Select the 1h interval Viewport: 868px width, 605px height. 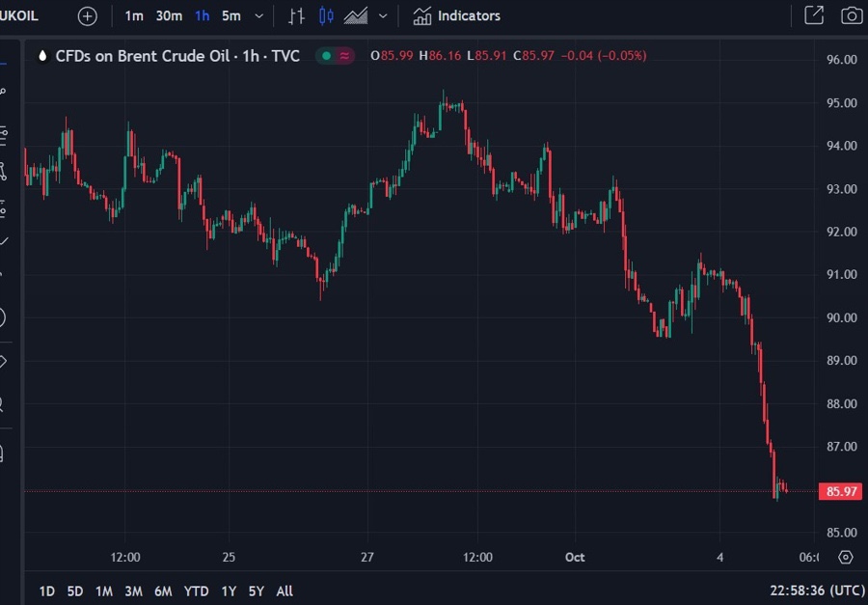[x=202, y=15]
